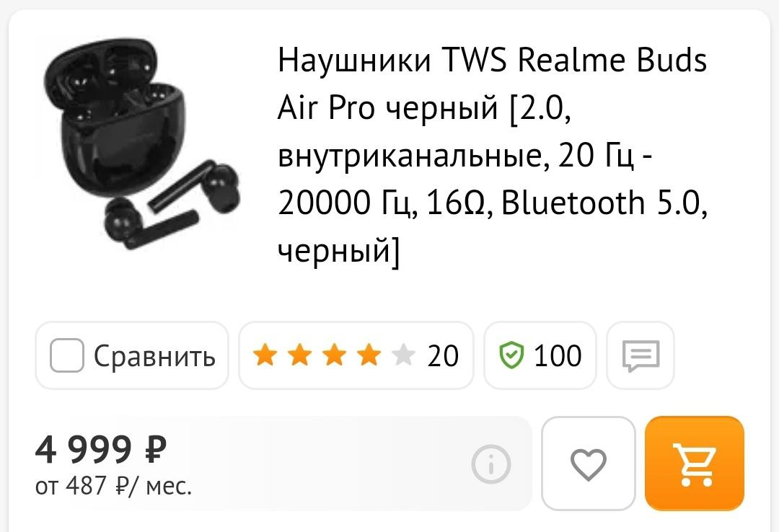Open Realme Buds Air Pro product title
Image resolution: width=779 pixels, height=532 pixels.
click(x=492, y=155)
